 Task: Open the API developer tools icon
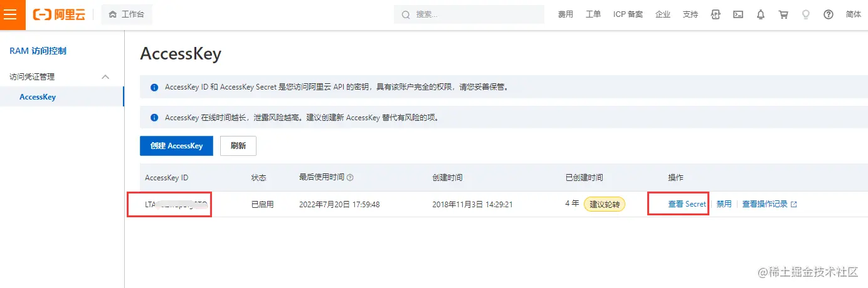pos(716,14)
